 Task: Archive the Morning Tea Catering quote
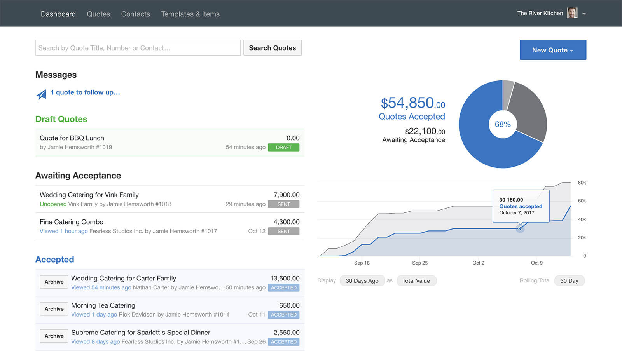[x=54, y=309]
